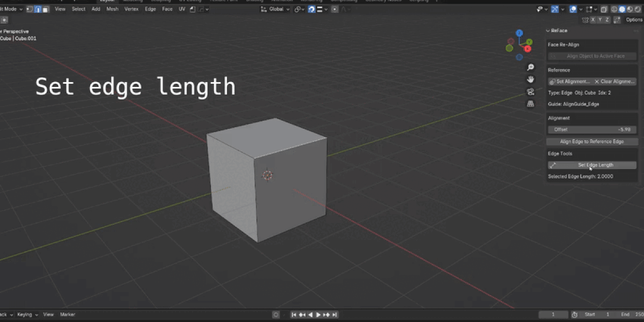This screenshot has width=644, height=322.
Task: Click the 3D cursor on the cube
Action: click(268, 175)
